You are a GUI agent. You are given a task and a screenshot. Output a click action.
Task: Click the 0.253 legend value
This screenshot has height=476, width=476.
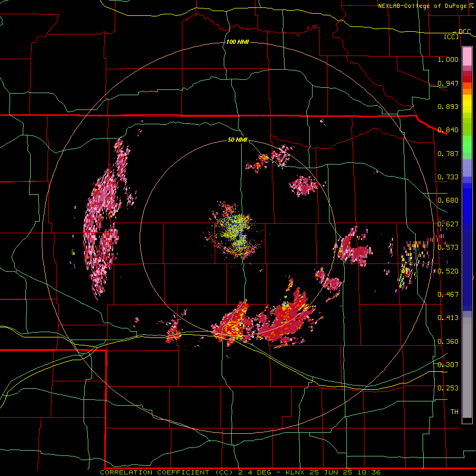tap(448, 388)
